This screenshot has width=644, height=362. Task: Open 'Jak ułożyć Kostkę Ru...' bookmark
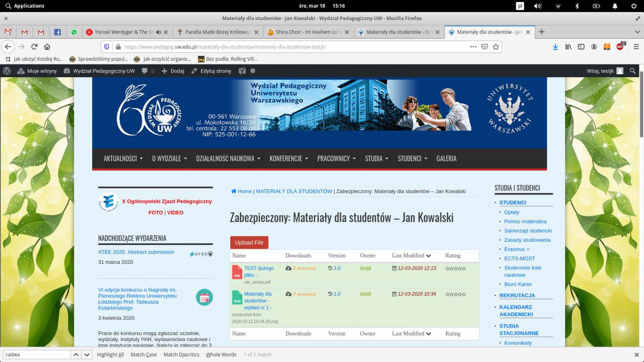(34, 59)
